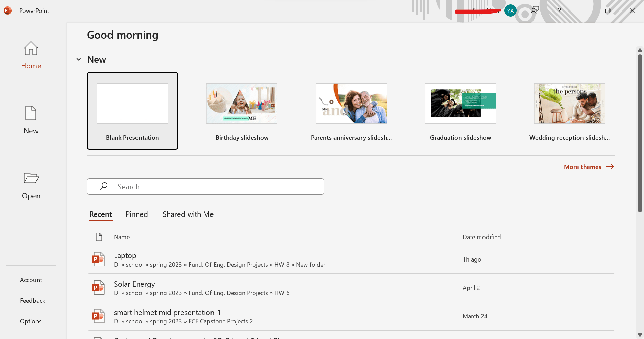
Task: Click the feedback person icon in the title bar
Action: [535, 10]
